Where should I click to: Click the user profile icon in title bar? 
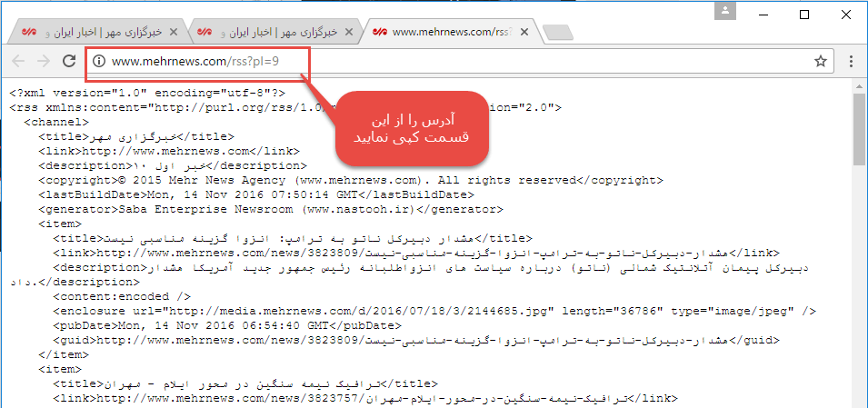tap(726, 11)
